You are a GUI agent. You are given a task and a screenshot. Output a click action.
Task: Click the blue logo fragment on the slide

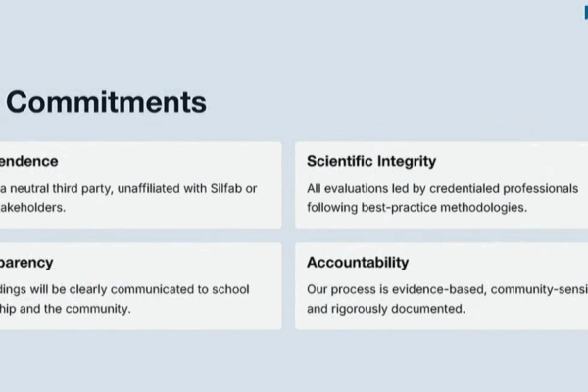coord(586,13)
